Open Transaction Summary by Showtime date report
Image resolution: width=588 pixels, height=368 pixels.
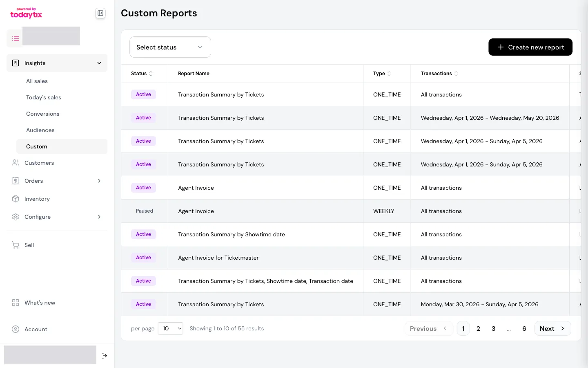pos(232,234)
